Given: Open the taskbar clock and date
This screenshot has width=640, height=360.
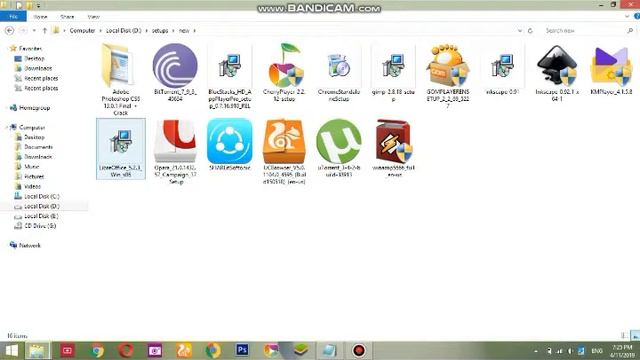Looking at the screenshot, I should point(622,351).
